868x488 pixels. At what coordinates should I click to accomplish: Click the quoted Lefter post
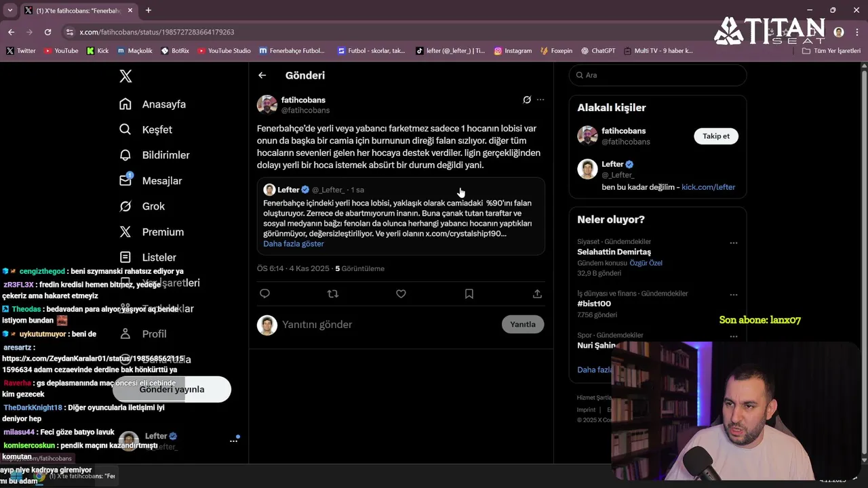[401, 216]
